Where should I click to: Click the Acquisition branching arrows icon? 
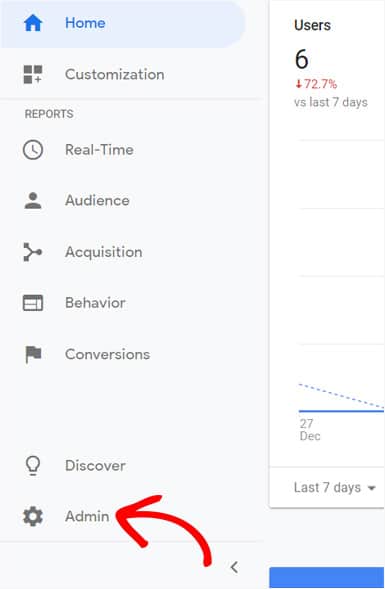click(x=33, y=252)
